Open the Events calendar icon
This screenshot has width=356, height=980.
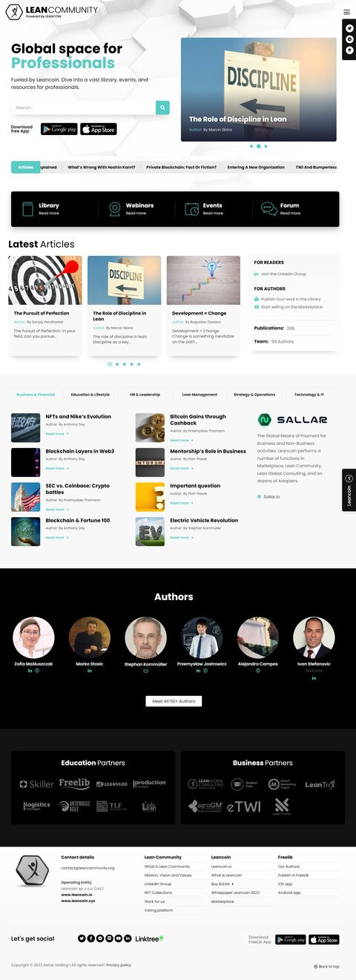coord(192,209)
